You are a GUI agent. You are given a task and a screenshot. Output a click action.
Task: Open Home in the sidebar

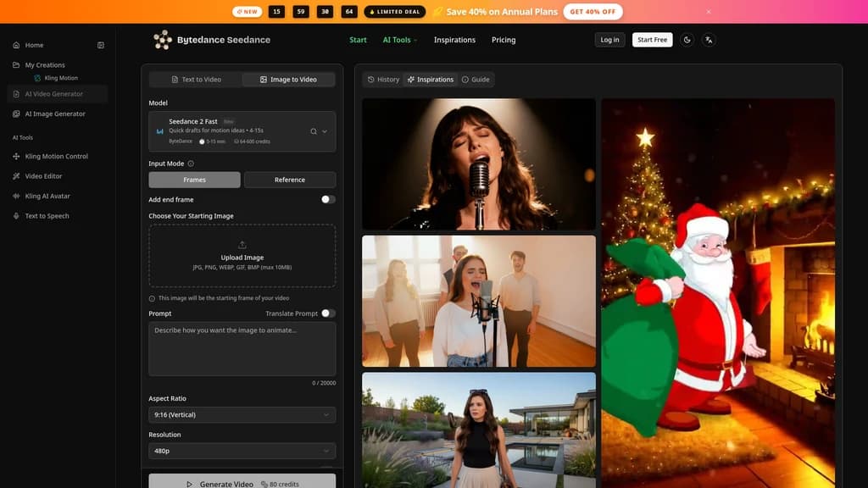point(34,46)
